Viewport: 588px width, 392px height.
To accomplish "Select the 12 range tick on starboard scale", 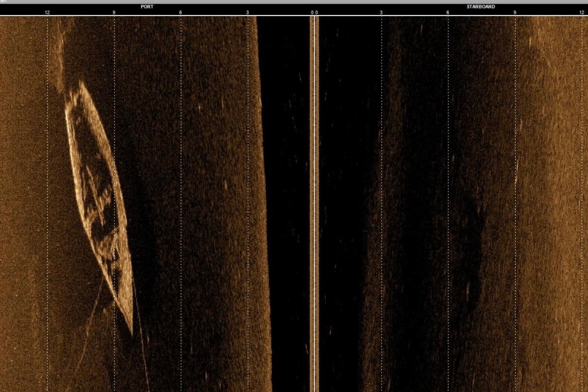I will [x=581, y=12].
